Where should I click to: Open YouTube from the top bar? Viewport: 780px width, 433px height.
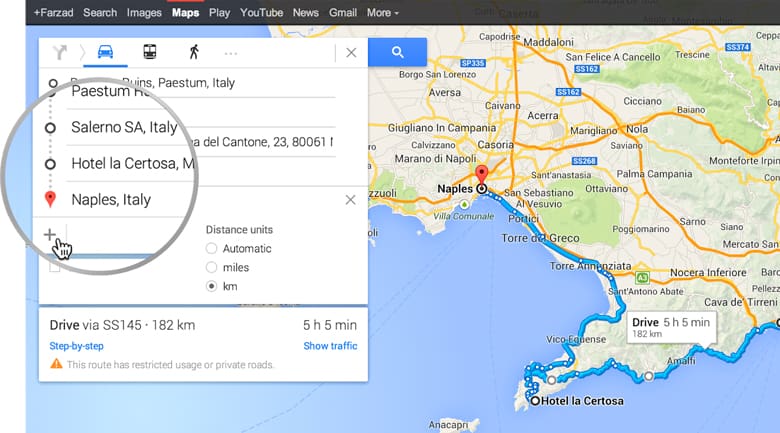(261, 13)
